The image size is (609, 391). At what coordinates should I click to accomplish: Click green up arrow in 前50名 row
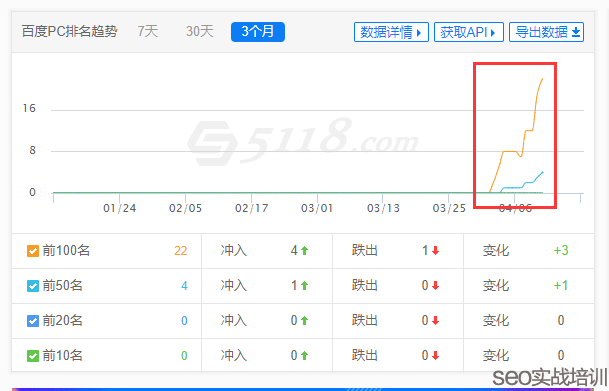(x=304, y=286)
